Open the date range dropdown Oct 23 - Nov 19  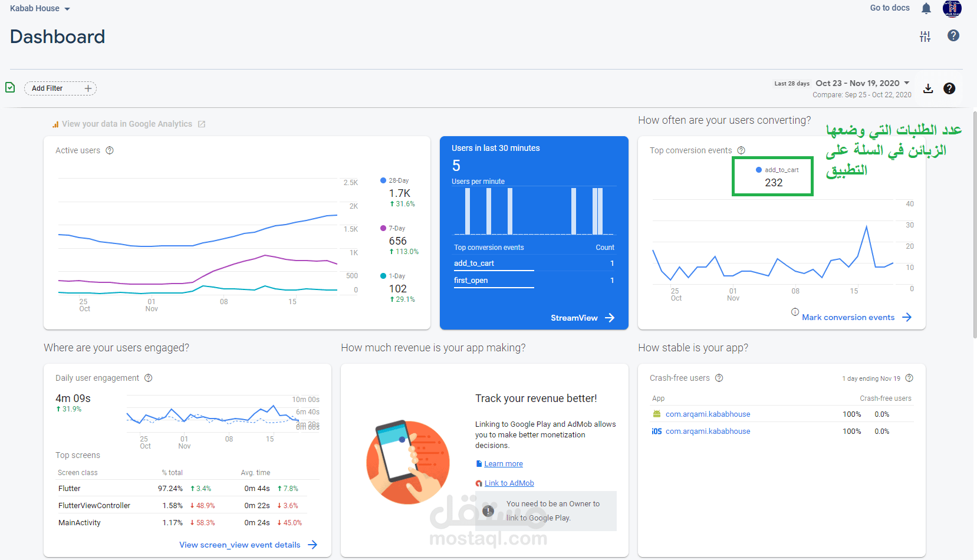(x=863, y=83)
